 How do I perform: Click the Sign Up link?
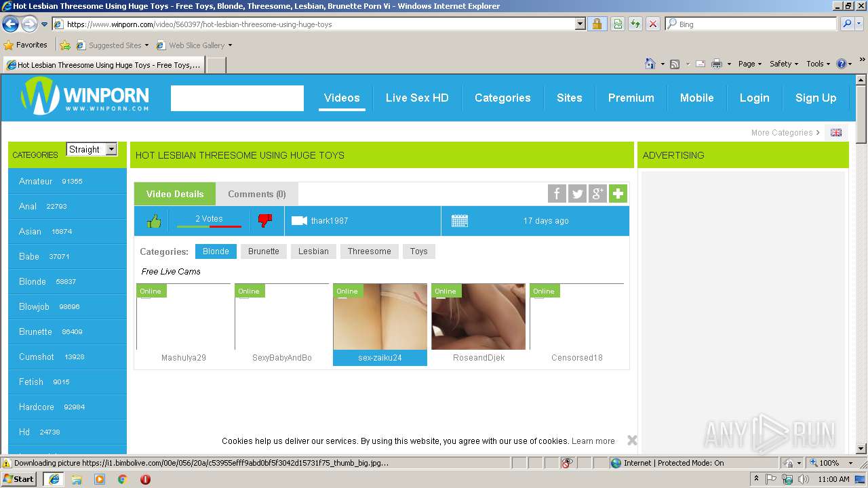coord(816,98)
